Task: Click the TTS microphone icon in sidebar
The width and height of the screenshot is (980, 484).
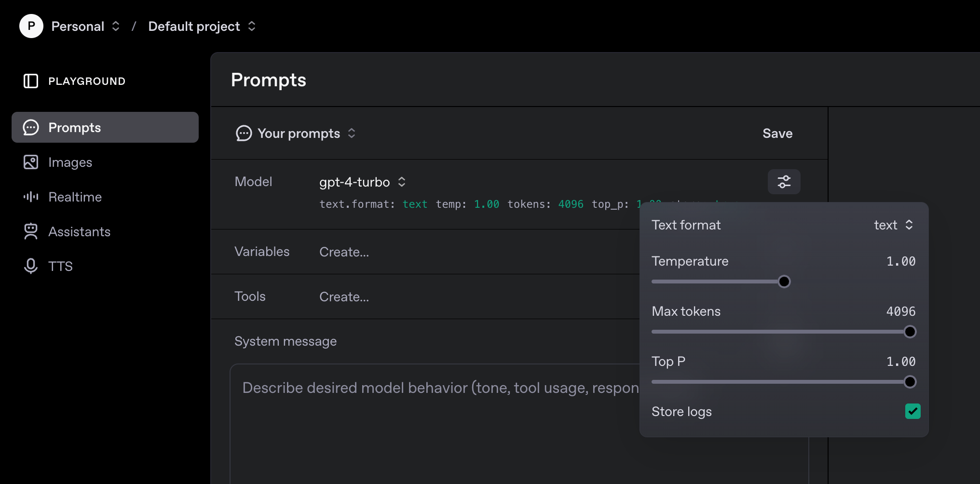Action: (x=31, y=266)
